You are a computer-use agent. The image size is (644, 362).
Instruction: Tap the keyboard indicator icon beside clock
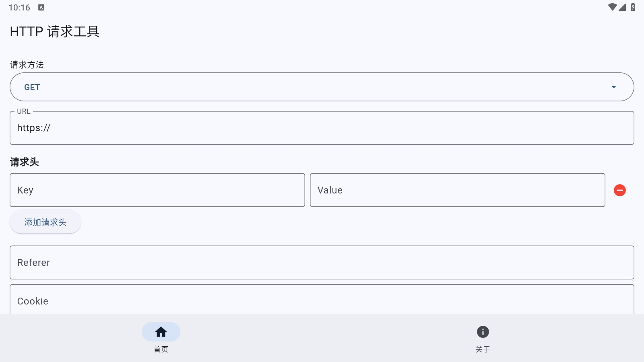click(41, 8)
